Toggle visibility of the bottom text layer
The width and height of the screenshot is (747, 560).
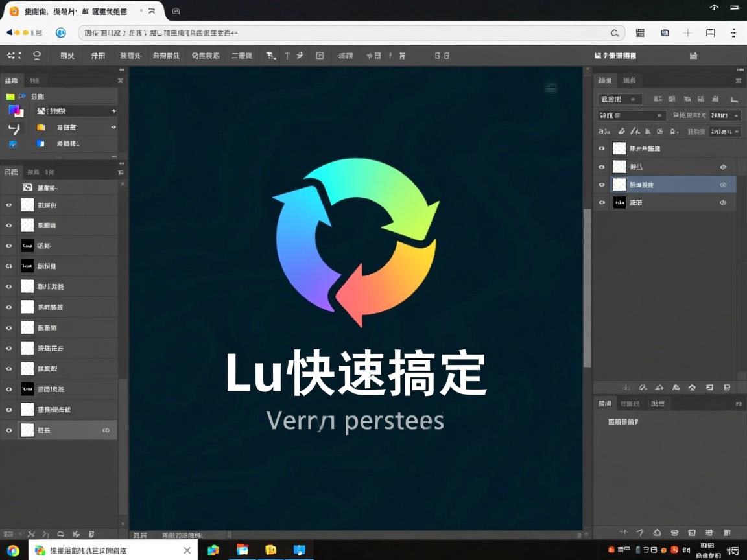coord(602,203)
